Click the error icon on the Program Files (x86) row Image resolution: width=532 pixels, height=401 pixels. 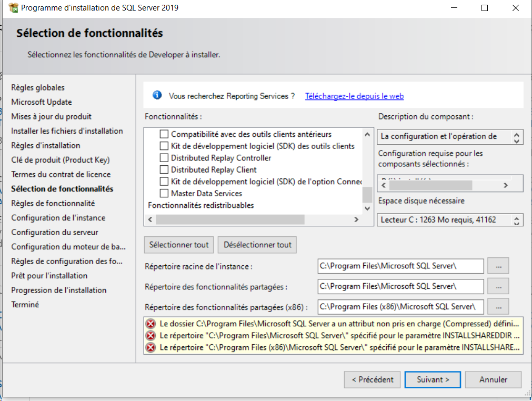(150, 348)
